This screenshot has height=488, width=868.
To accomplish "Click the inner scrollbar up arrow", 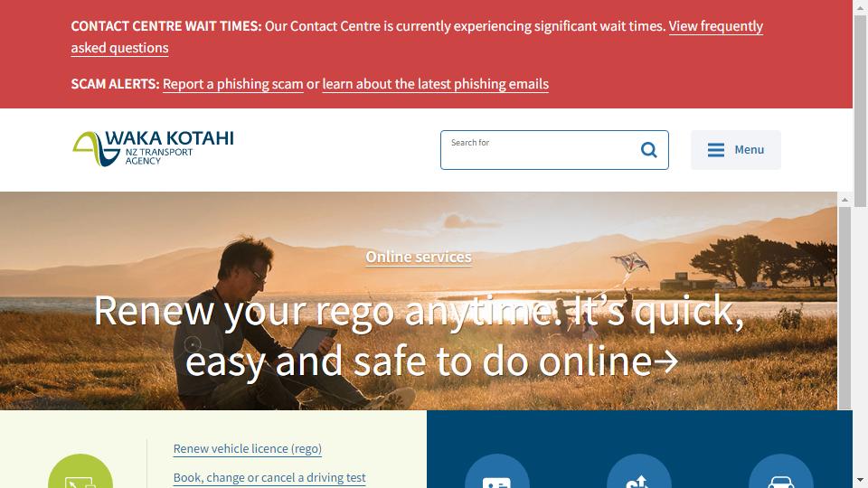I will [844, 199].
